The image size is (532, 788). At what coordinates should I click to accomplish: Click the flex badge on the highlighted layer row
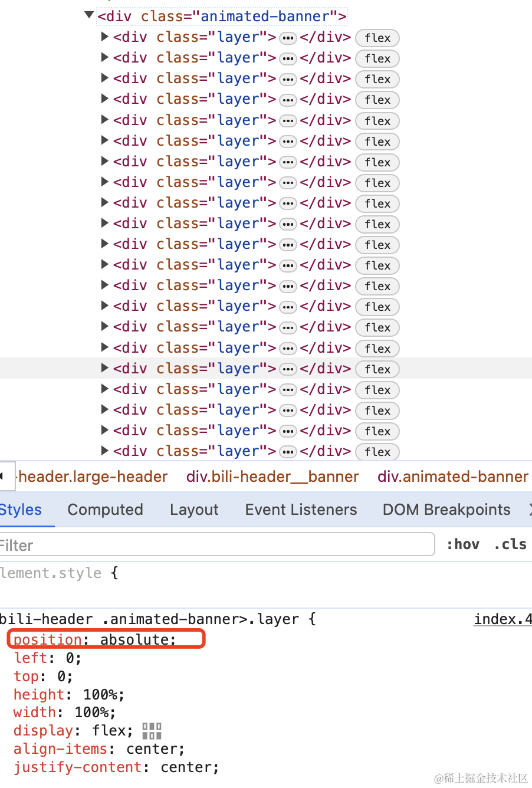[x=377, y=369]
